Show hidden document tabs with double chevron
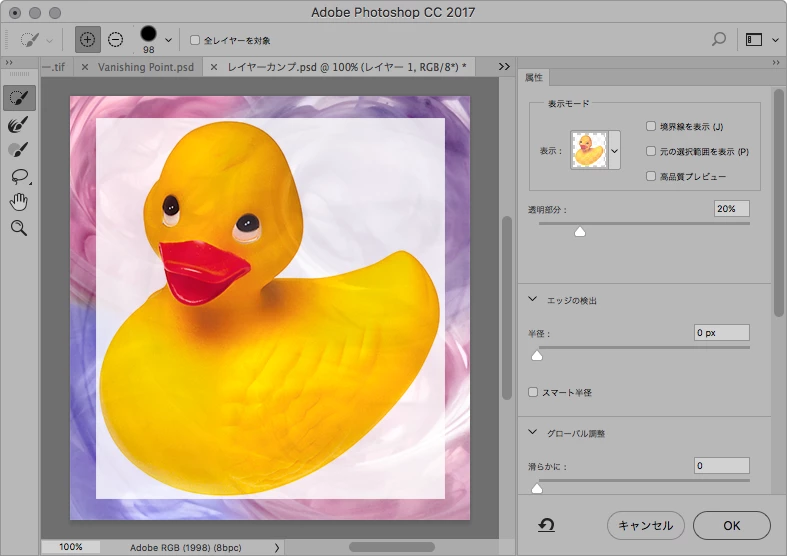Image resolution: width=787 pixels, height=556 pixels. pyautogui.click(x=504, y=67)
